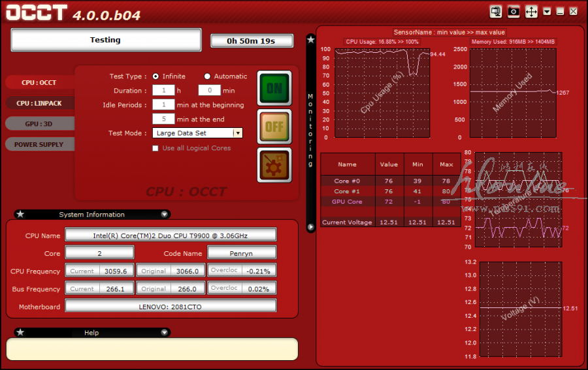588x370 pixels.
Task: Switch to the GPU : 3D tab
Action: (x=39, y=123)
